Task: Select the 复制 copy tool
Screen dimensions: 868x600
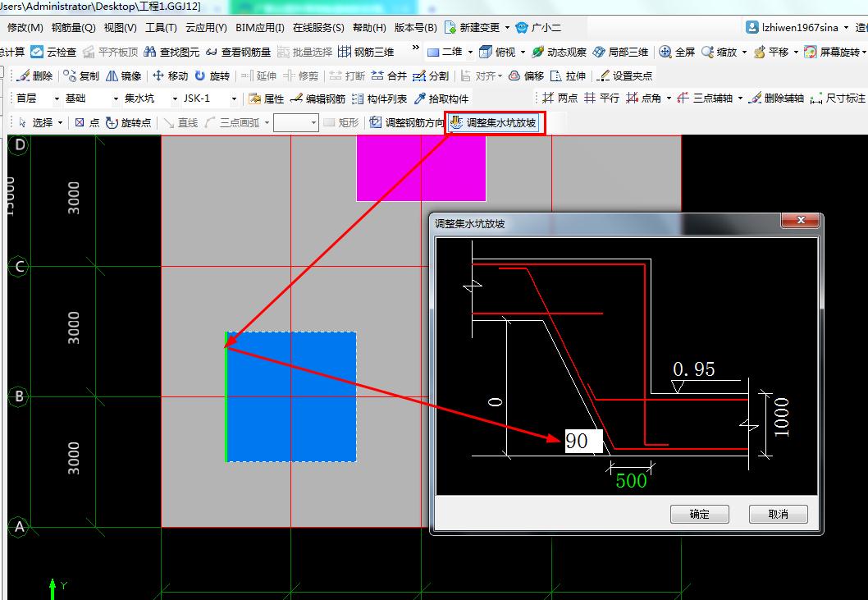Action: (x=81, y=76)
